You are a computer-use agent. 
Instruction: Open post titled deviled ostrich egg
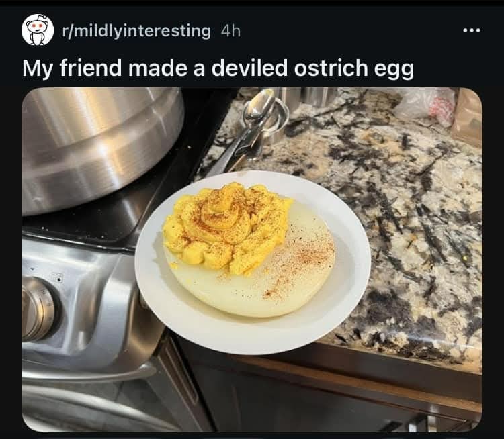pyautogui.click(x=218, y=68)
